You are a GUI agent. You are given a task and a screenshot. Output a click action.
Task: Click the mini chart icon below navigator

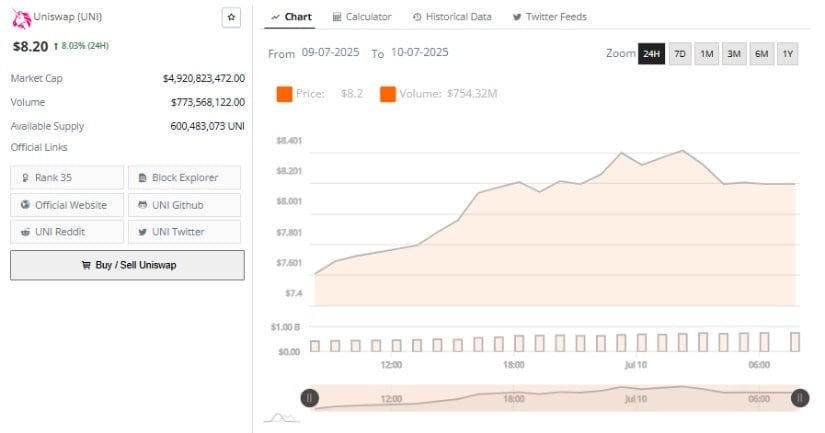click(x=281, y=418)
